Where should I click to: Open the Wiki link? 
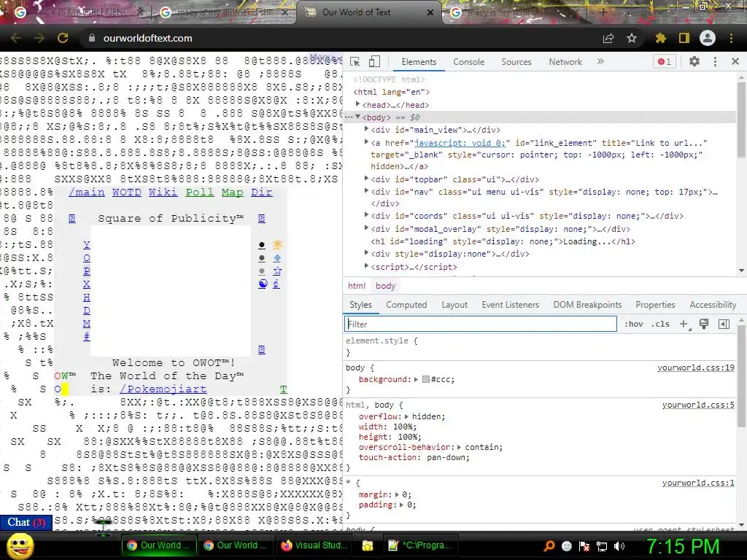click(x=163, y=192)
